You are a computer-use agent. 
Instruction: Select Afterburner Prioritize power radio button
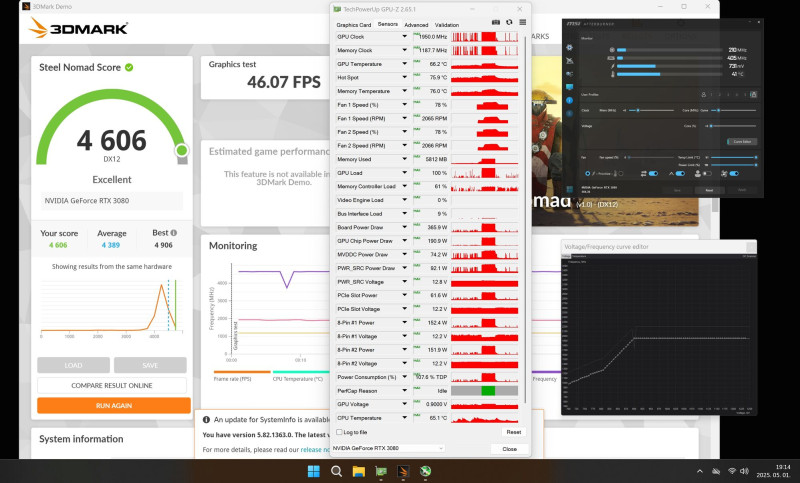(x=588, y=173)
